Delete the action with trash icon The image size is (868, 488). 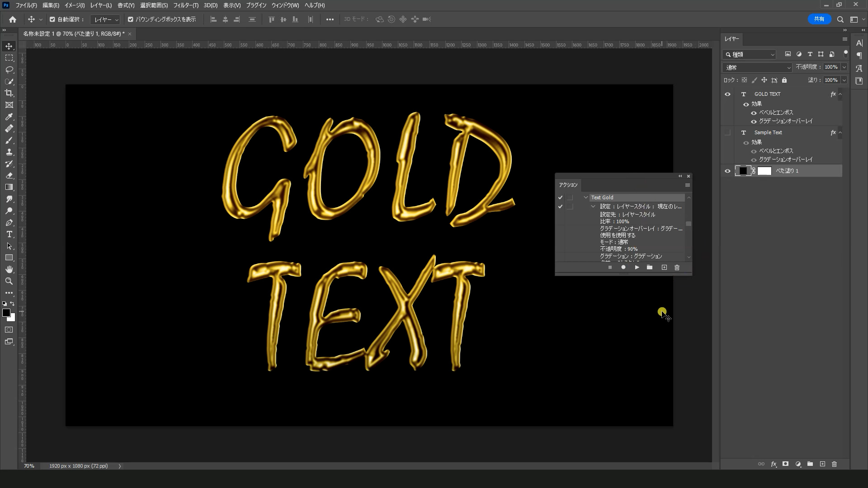tap(677, 267)
